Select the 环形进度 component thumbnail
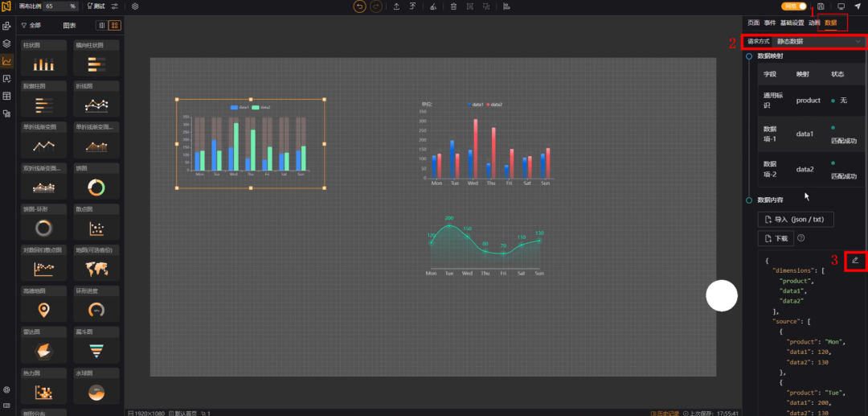Viewport: 868px width, 416px height. (x=96, y=304)
